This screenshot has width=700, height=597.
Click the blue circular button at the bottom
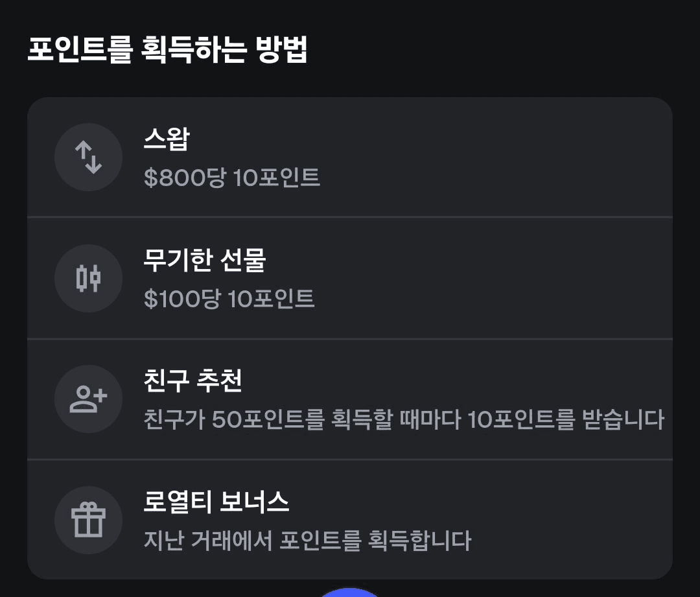[x=350, y=593]
